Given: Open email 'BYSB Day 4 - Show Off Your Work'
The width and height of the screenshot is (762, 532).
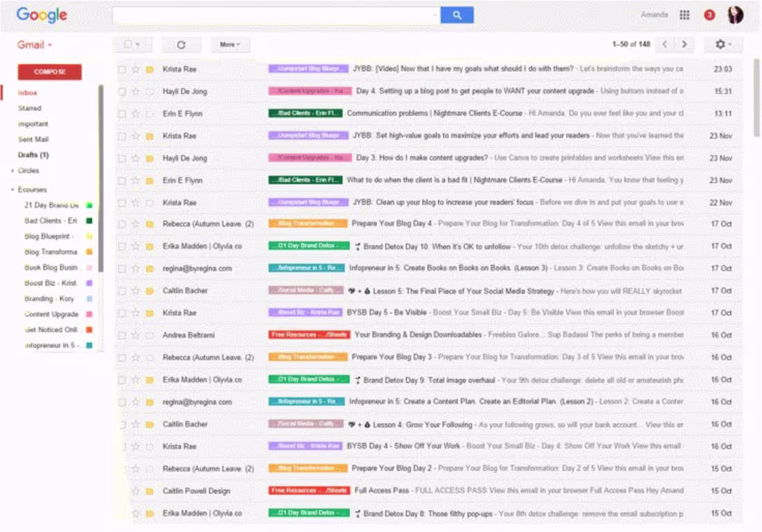Looking at the screenshot, I should point(403,446).
